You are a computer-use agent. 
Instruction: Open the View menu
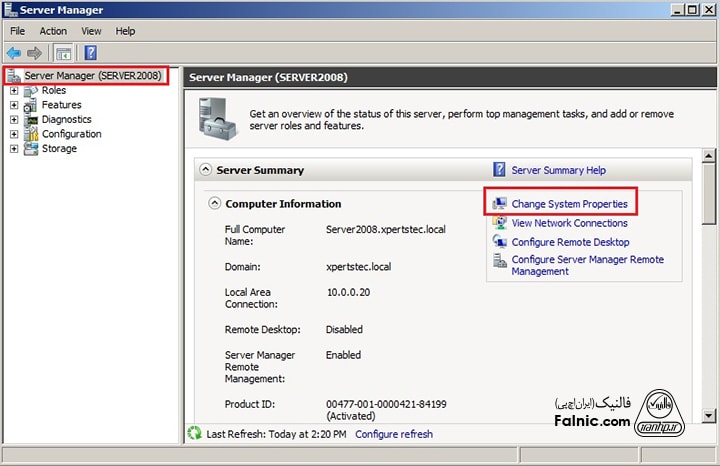91,31
